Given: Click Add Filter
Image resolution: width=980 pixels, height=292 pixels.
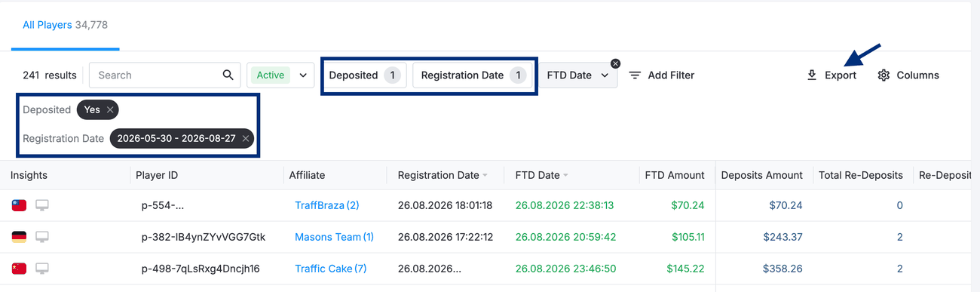Looking at the screenshot, I should point(662,75).
